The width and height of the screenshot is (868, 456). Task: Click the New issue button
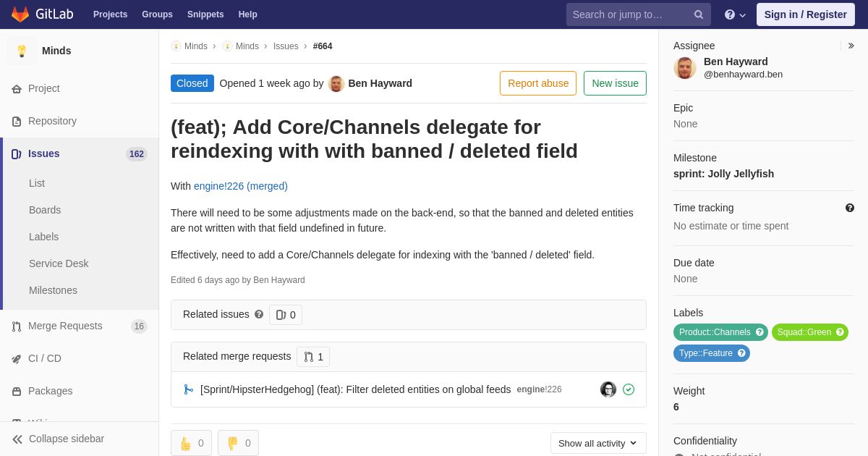[615, 83]
